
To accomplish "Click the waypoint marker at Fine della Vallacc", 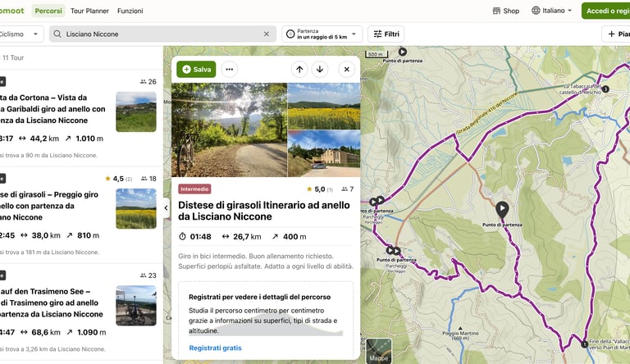I will pyautogui.click(x=585, y=344).
